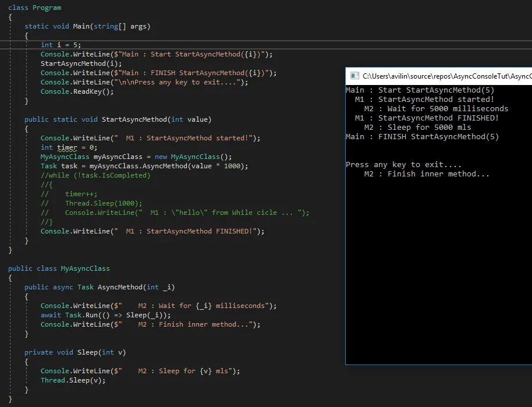Click 'Console.ReadKey();' line

point(77,91)
